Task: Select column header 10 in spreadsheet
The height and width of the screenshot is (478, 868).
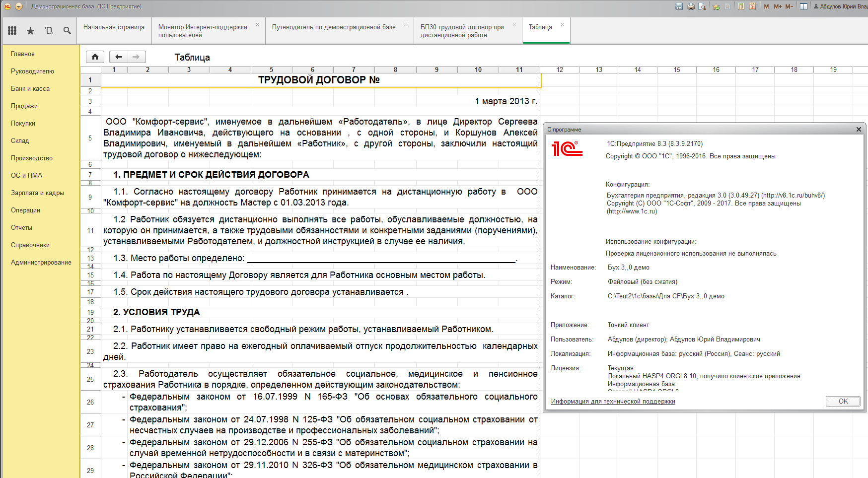Action: [478, 70]
